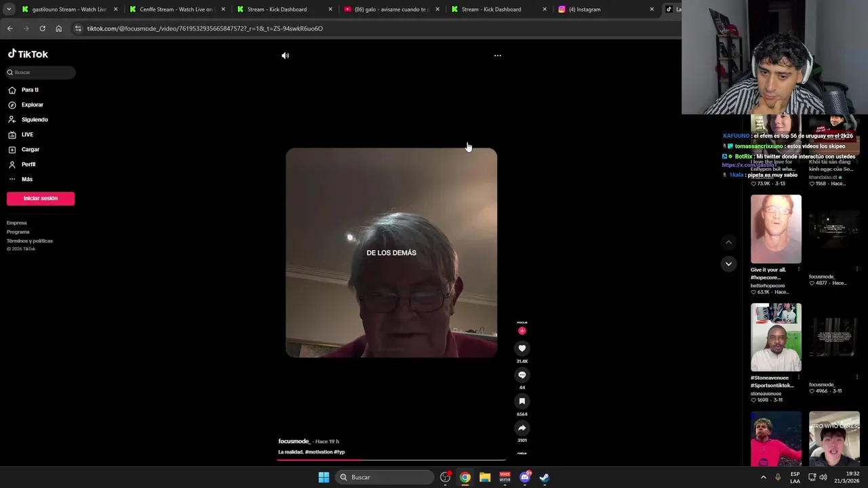Focus the TikTok Buscar search field
This screenshot has height=488, width=868.
[41, 72]
